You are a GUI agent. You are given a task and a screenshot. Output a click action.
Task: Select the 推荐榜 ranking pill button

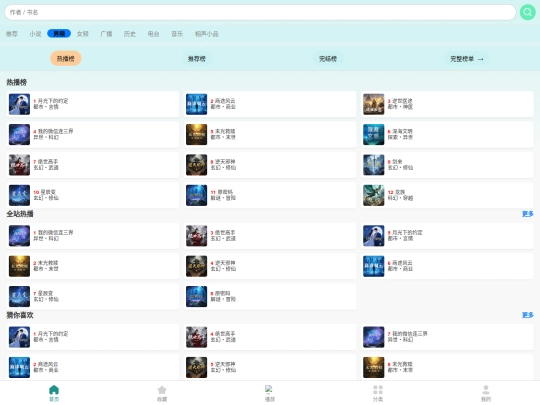[x=197, y=59]
